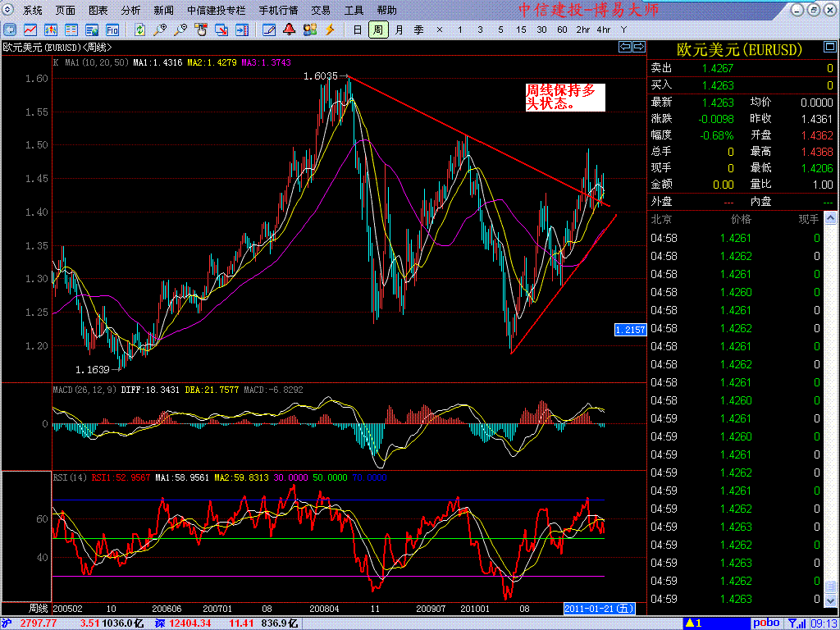Image resolution: width=840 pixels, height=630 pixels.
Task: Select the 周 weekly period toggle
Action: pyautogui.click(x=378, y=30)
